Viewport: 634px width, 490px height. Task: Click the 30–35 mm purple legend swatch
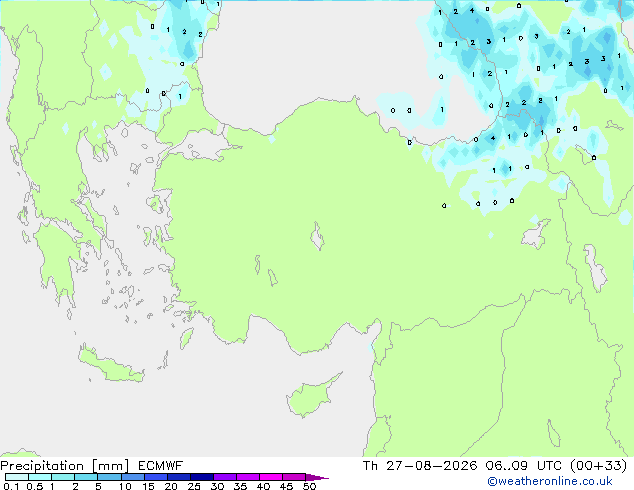pos(225,477)
